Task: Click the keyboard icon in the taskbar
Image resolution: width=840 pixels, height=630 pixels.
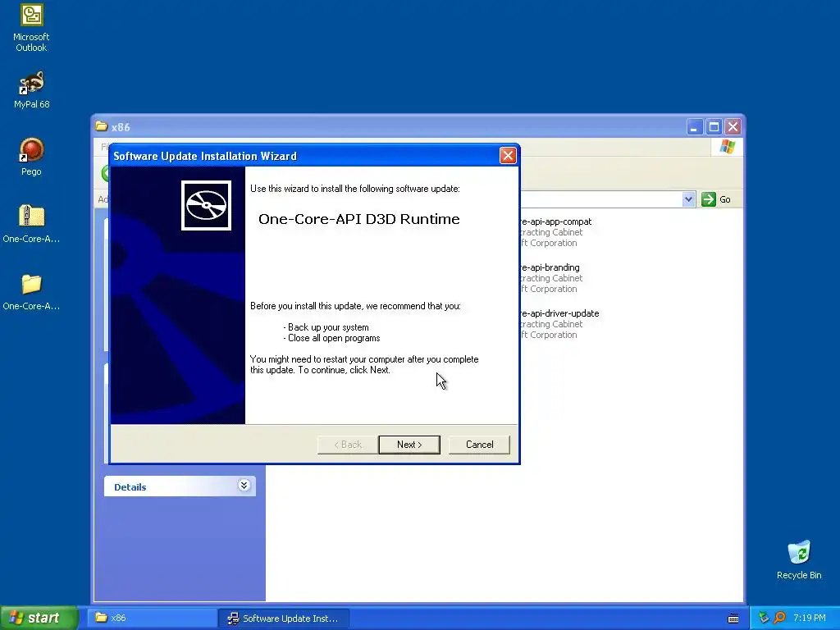Action: pyautogui.click(x=733, y=619)
